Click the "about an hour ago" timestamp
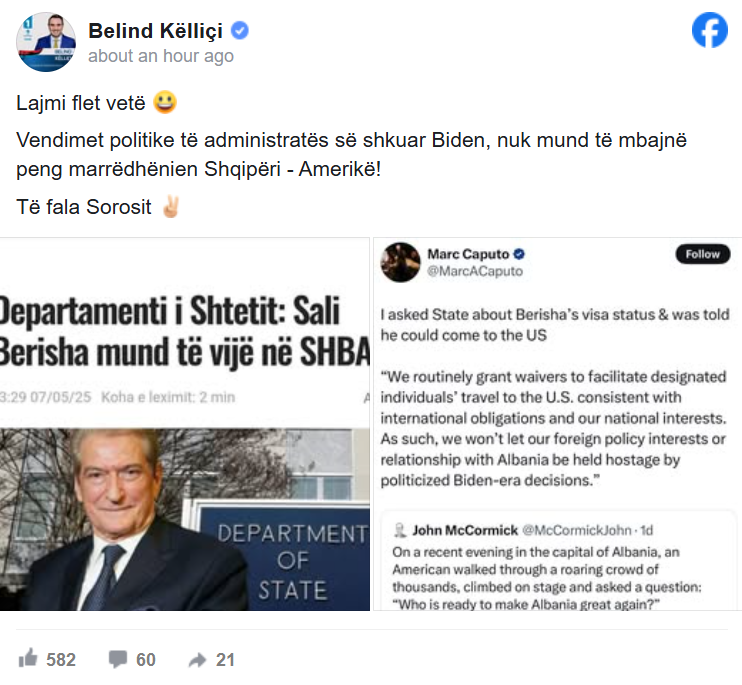742x685 pixels. point(160,56)
